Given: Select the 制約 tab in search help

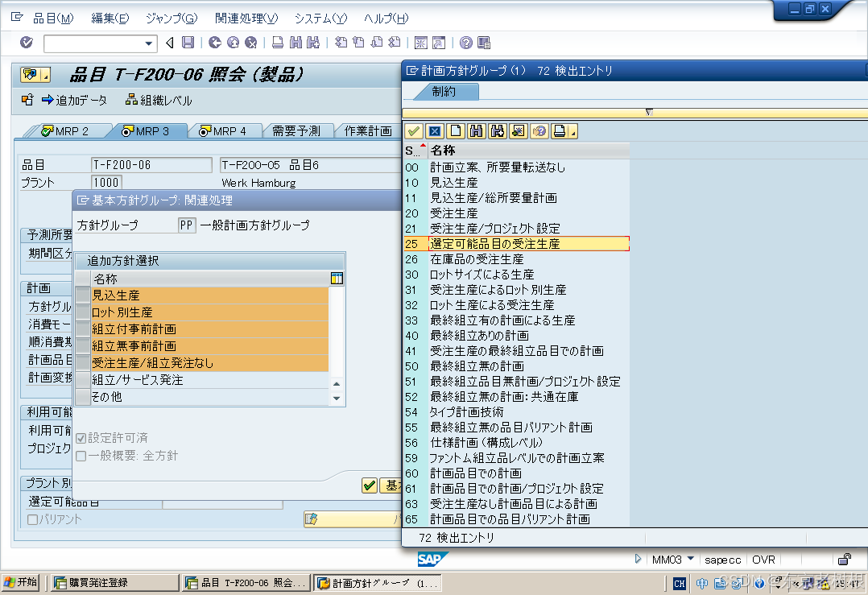Looking at the screenshot, I should click(x=444, y=92).
